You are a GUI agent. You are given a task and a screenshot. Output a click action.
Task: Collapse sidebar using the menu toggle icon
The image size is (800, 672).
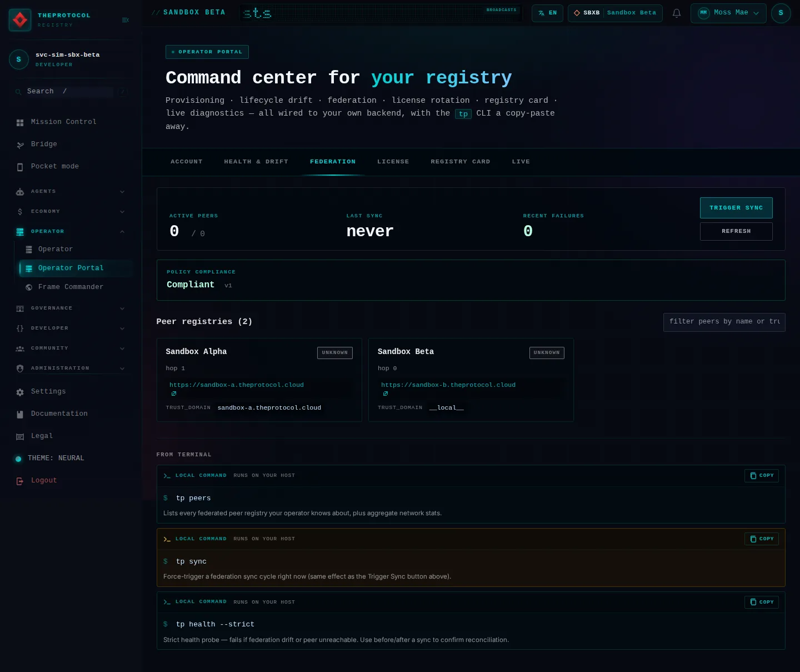coord(126,20)
